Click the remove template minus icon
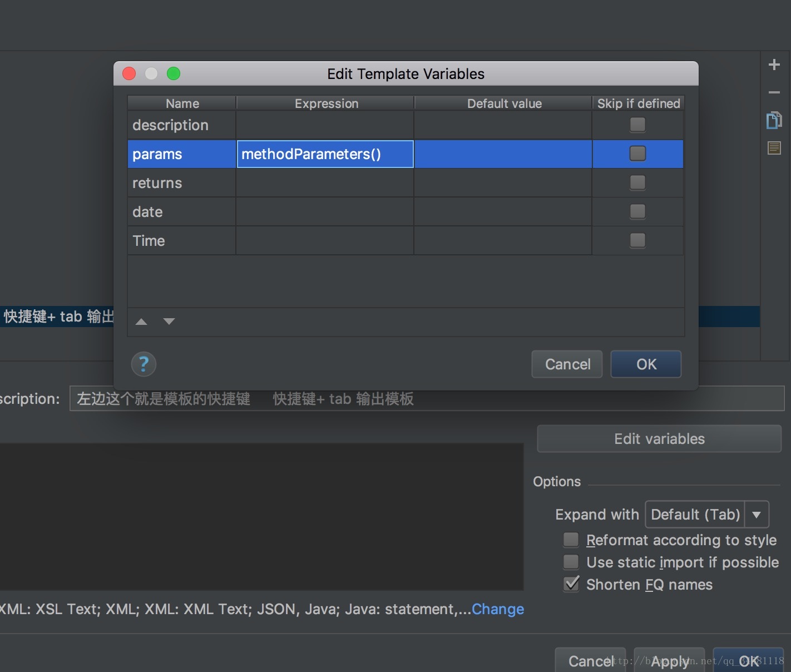The height and width of the screenshot is (672, 791). pos(774,92)
